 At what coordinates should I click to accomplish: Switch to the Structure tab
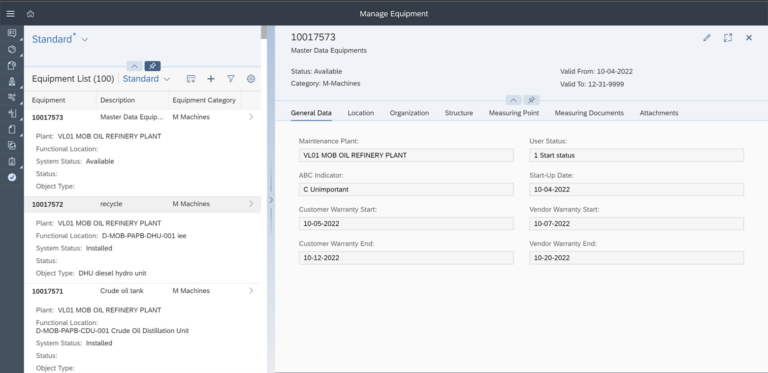[459, 113]
